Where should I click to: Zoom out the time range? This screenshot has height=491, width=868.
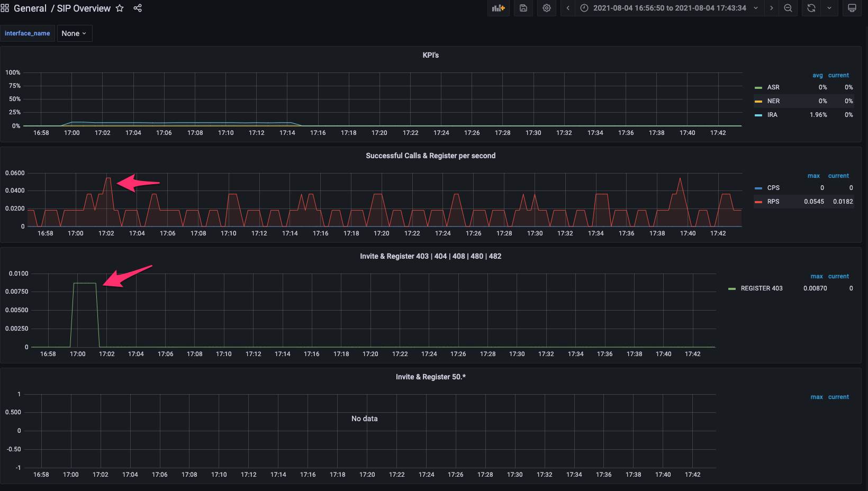tap(788, 8)
